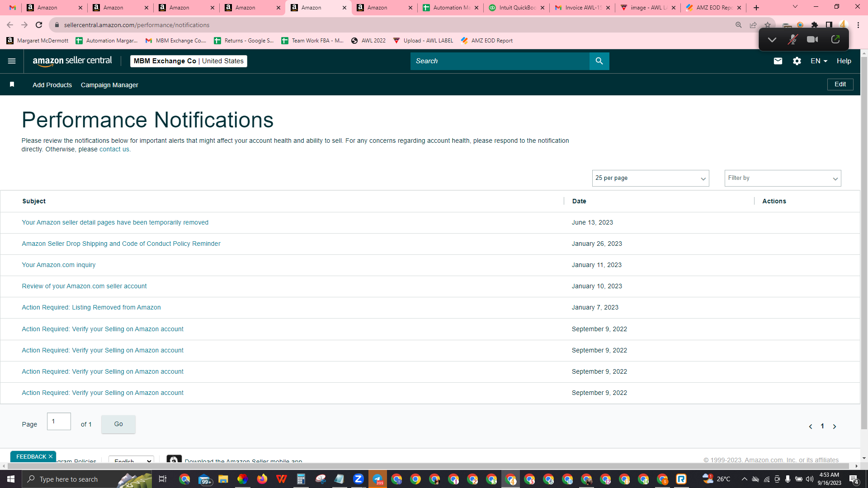Click the Go button
The height and width of the screenshot is (488, 868).
click(x=118, y=424)
